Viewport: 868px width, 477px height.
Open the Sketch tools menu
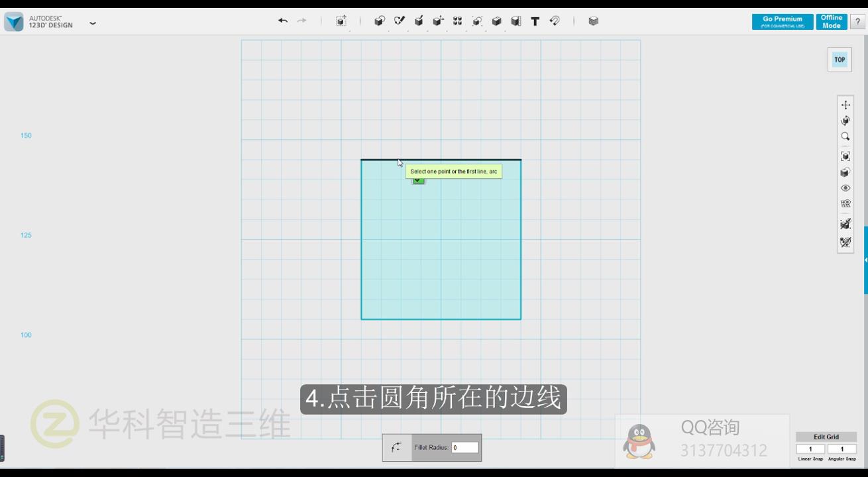click(400, 21)
